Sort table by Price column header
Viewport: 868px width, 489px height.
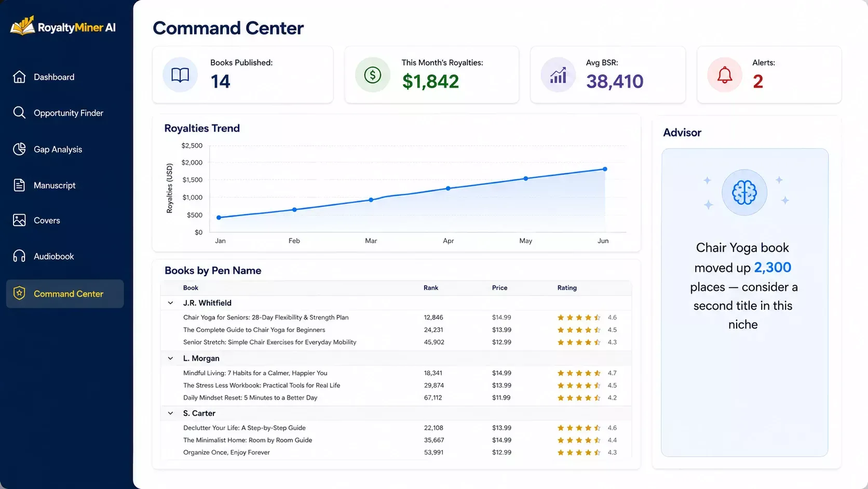[500, 288]
